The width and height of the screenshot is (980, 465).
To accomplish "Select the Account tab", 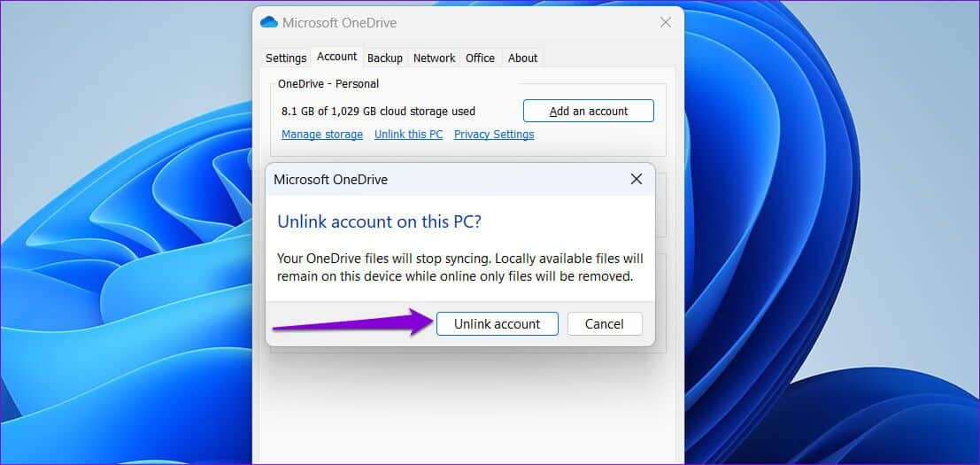I will pos(337,57).
